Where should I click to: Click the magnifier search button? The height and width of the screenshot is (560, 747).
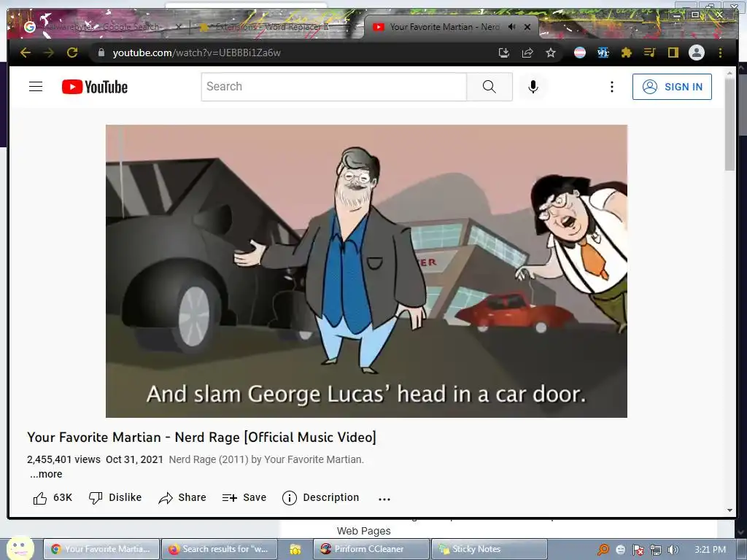click(x=489, y=87)
